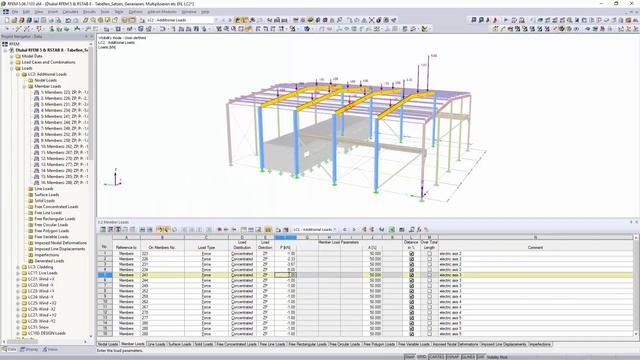Toggle Distance in % checkbox in table row 12

point(411,312)
